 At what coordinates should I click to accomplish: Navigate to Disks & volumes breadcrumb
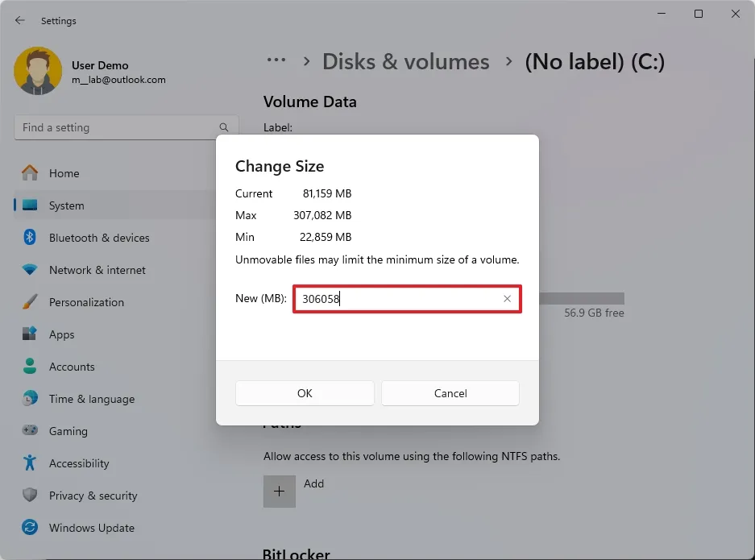405,61
